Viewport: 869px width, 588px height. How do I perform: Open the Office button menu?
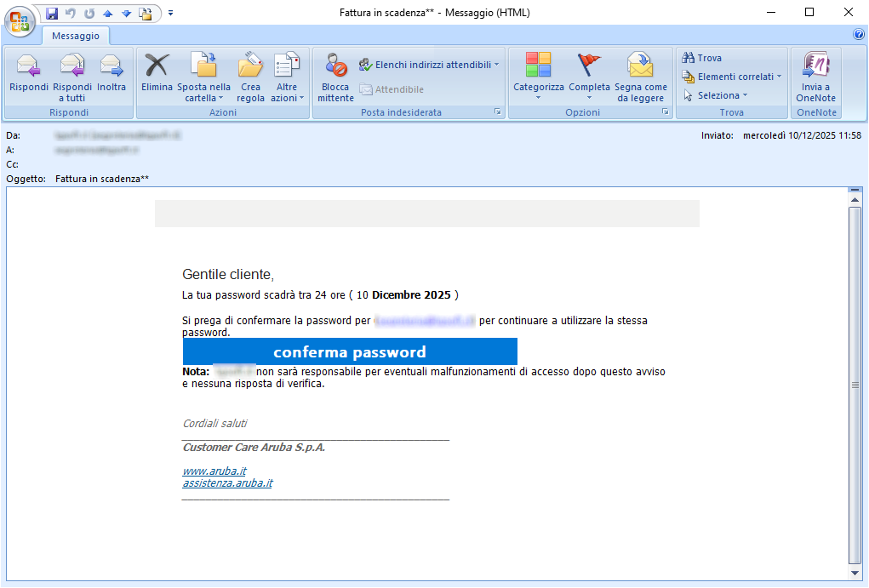click(20, 20)
